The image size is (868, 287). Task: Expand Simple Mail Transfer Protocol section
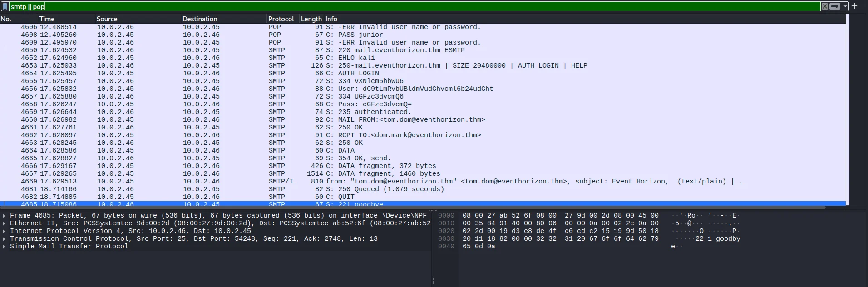4,247
